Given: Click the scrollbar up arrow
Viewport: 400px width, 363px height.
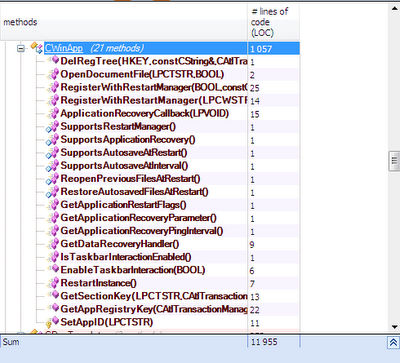Looking at the screenshot, I should tap(394, 9).
